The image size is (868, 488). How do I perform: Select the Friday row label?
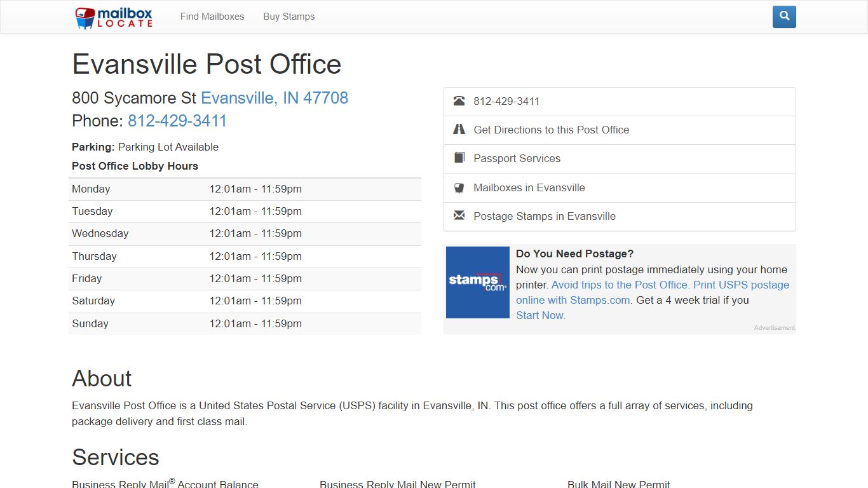[x=86, y=278]
